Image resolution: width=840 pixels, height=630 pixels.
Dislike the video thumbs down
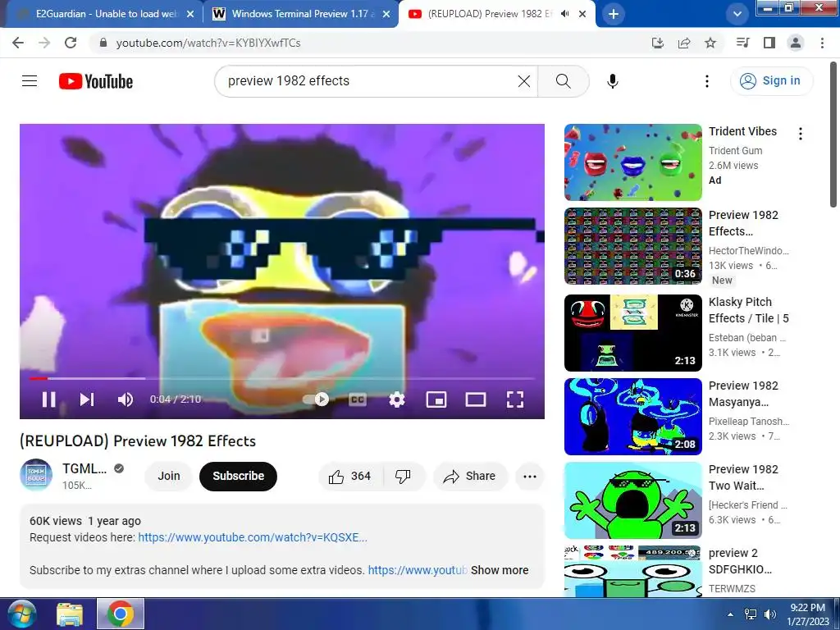tap(403, 477)
